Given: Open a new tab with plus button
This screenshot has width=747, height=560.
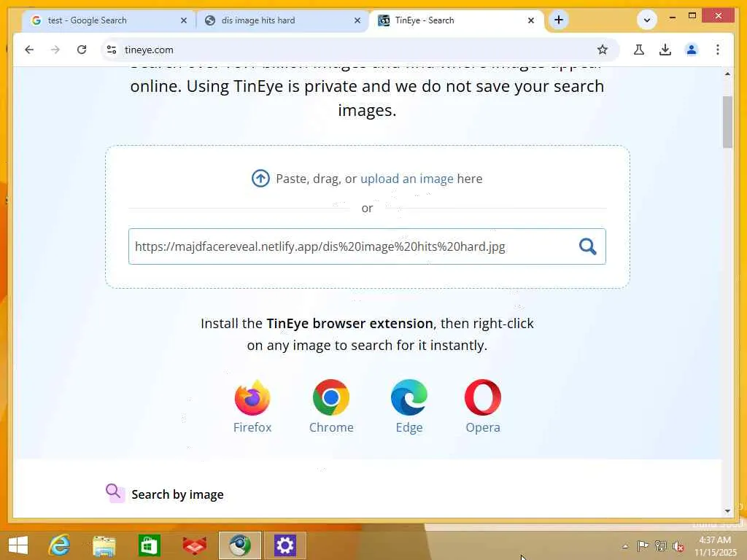Looking at the screenshot, I should point(558,20).
